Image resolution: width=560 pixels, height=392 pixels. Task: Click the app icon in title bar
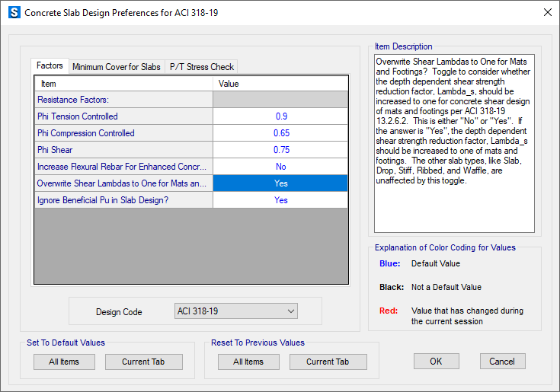(14, 13)
